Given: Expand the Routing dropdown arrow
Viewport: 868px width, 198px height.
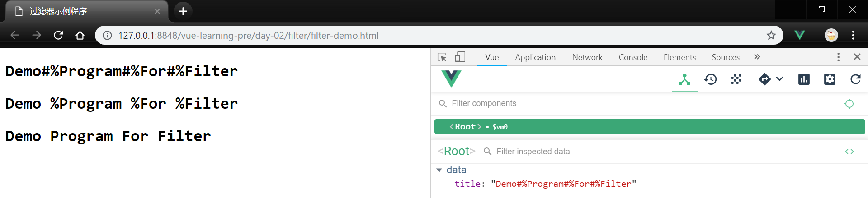Looking at the screenshot, I should (x=779, y=79).
